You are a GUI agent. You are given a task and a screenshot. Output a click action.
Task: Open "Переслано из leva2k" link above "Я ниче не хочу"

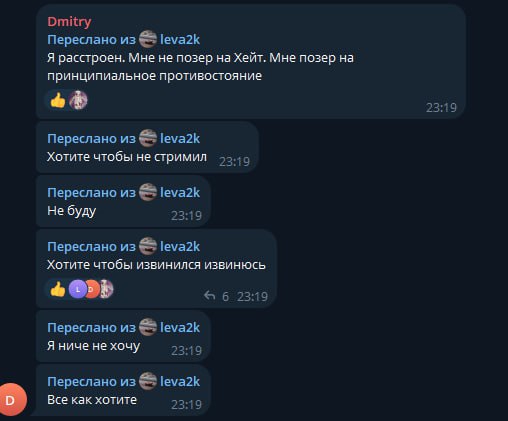[123, 327]
